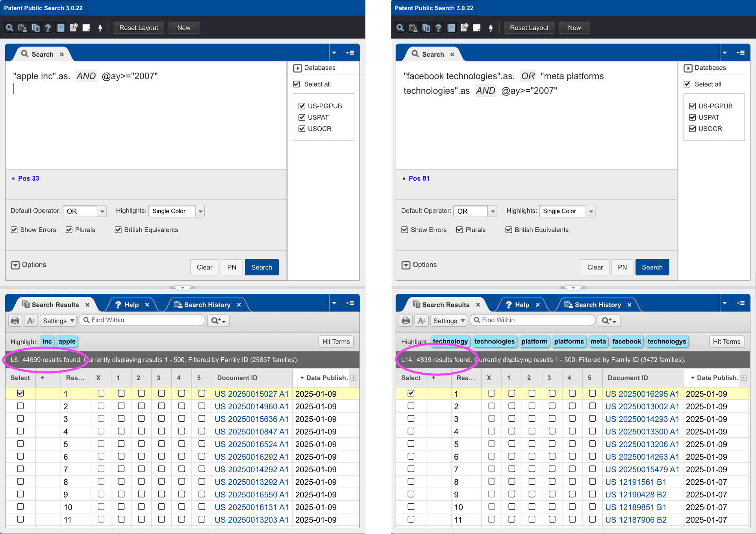Click new tagged-document icon in left window toolbar

click(74, 28)
